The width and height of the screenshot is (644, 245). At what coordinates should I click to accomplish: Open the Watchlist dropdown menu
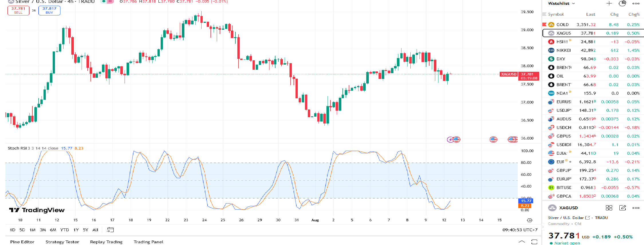[x=561, y=3]
